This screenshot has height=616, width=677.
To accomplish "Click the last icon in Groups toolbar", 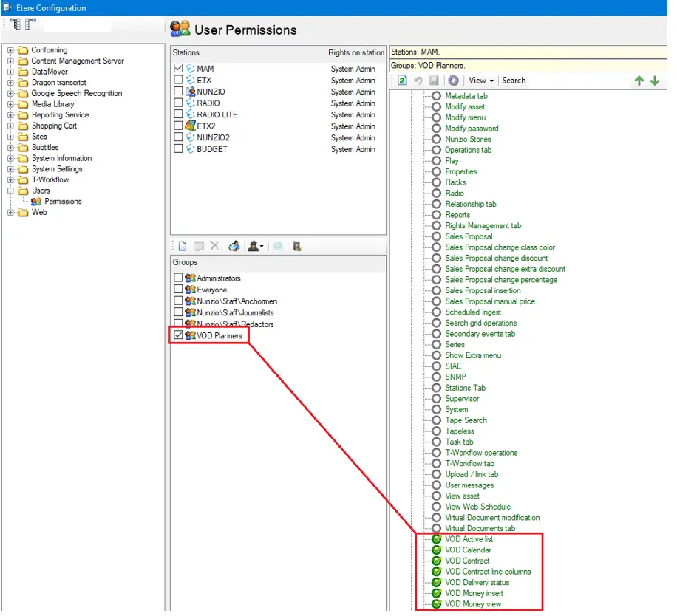I will coord(296,247).
